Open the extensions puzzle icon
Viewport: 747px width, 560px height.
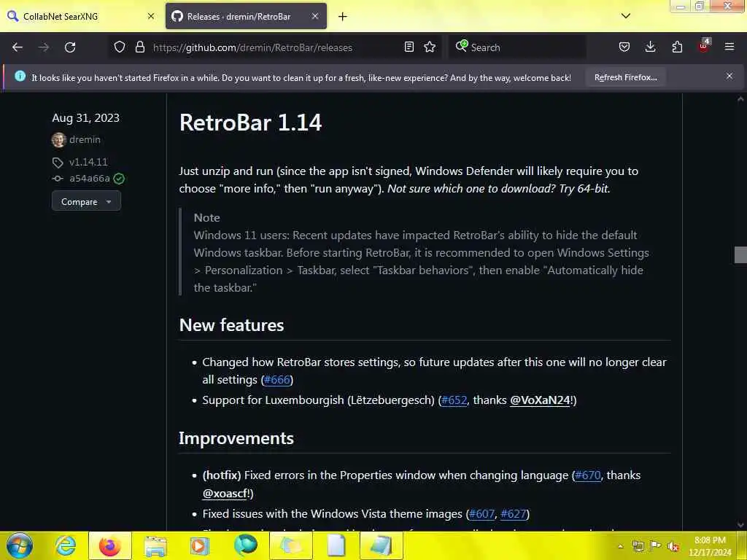pos(677,47)
